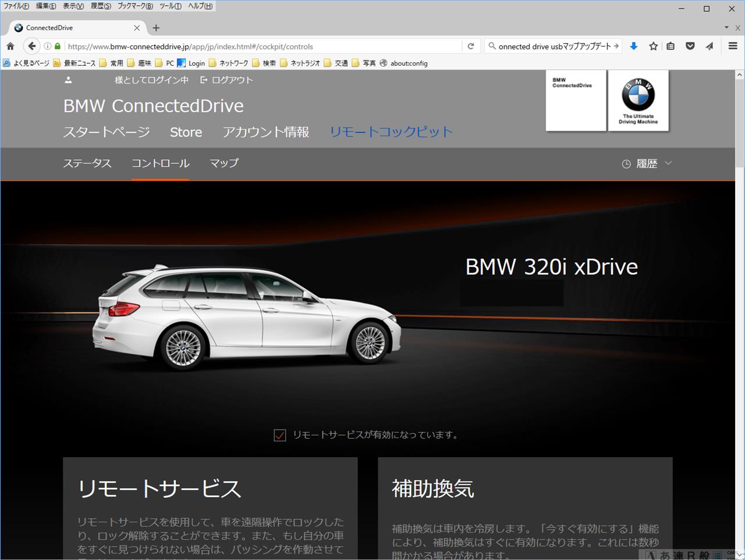
Task: Click the 補助換気 card heading
Action: [x=433, y=488]
